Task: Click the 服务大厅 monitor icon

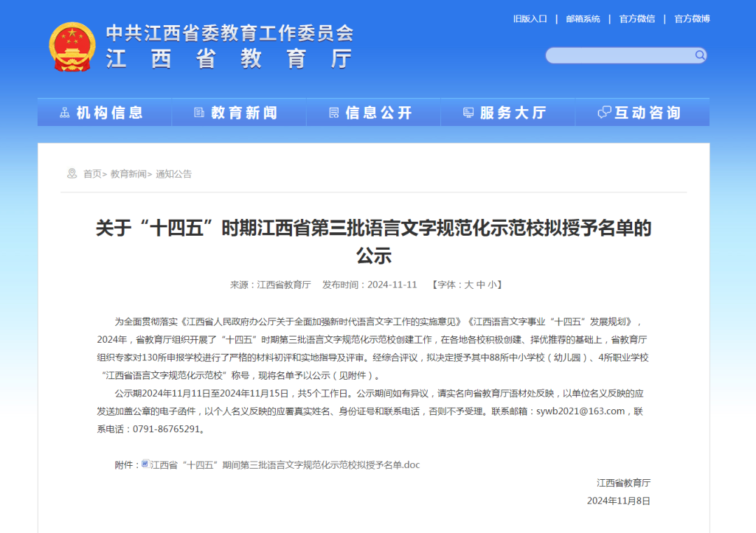Action: pos(468,113)
